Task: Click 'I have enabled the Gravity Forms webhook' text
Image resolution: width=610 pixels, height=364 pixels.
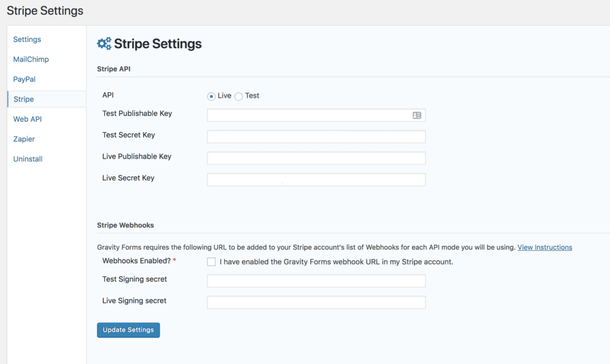Action: click(x=336, y=262)
